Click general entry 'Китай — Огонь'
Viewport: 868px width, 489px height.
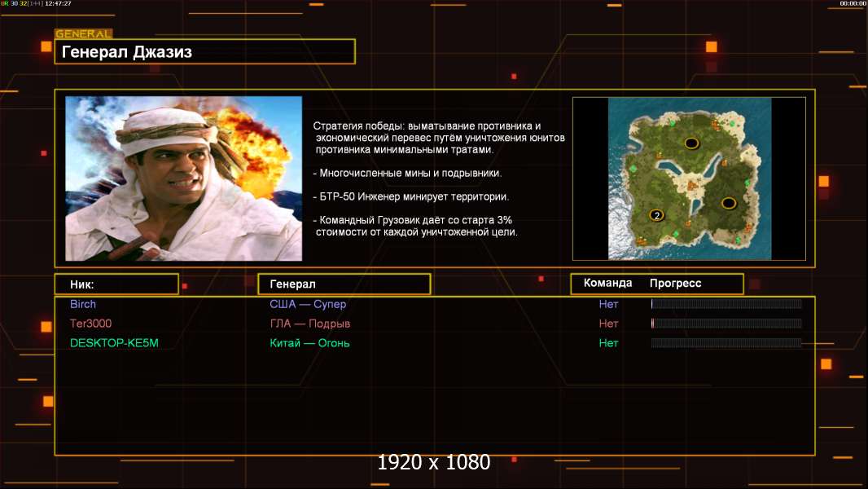coord(309,343)
